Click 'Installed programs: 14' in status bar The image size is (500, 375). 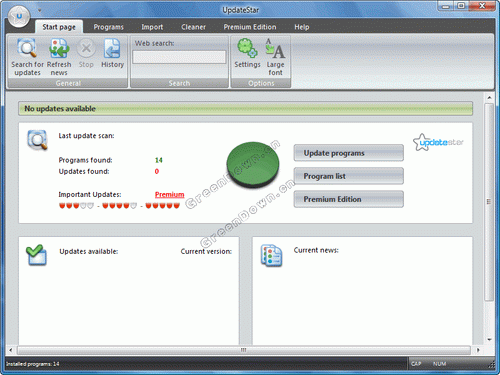tap(33, 364)
